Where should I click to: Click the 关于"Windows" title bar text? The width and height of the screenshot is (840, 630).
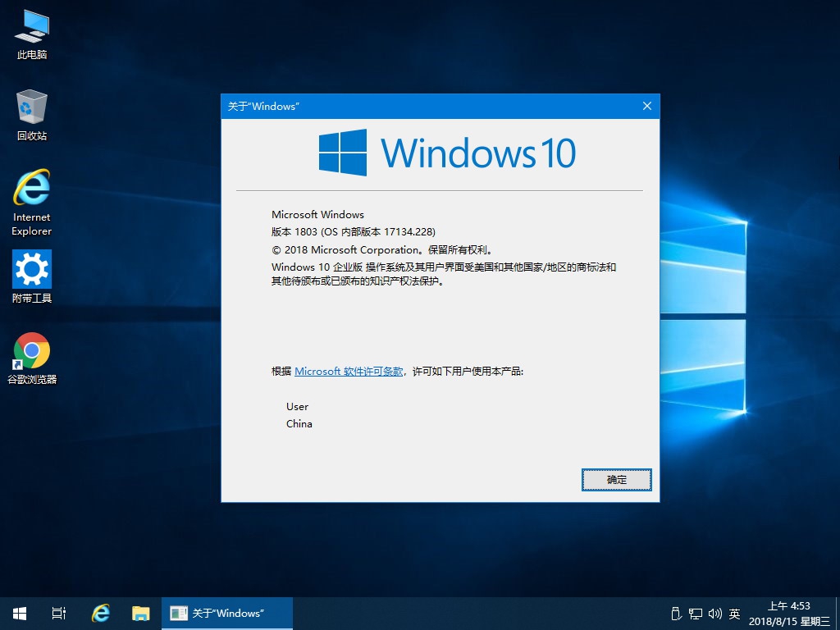pos(263,106)
